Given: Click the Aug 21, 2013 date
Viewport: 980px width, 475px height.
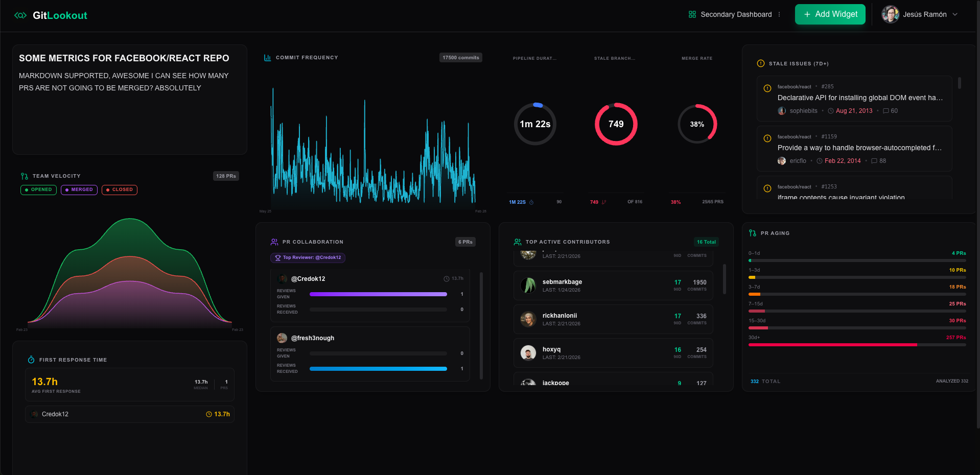Looking at the screenshot, I should [x=854, y=111].
